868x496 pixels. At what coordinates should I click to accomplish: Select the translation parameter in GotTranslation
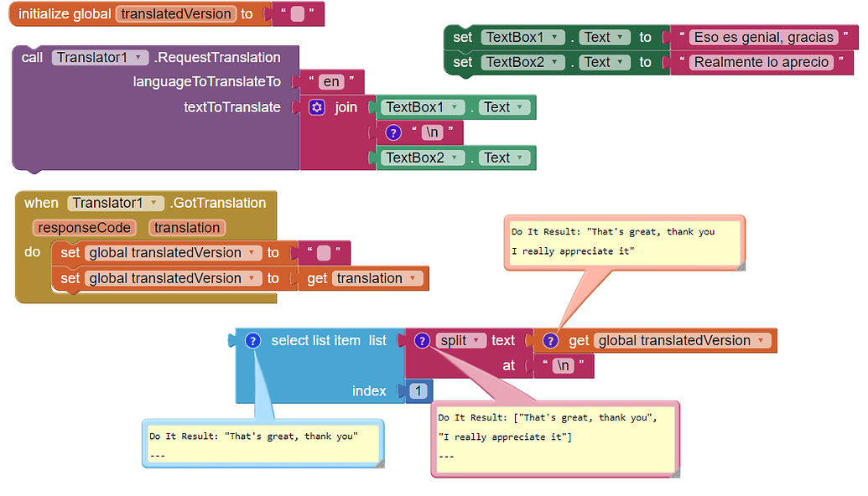coord(186,227)
